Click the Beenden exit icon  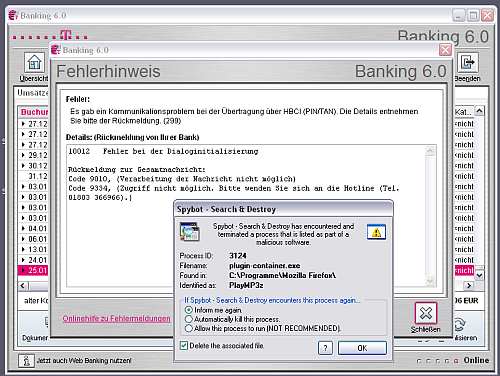pyautogui.click(x=467, y=62)
